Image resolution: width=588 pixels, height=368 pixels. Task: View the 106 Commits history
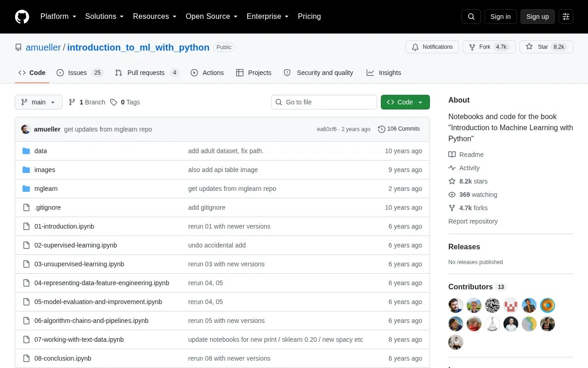(x=399, y=129)
